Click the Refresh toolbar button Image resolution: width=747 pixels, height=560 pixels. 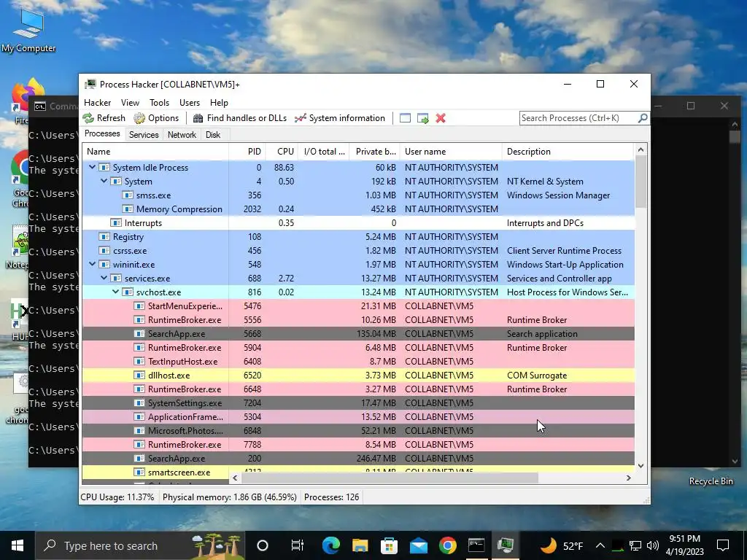click(104, 118)
